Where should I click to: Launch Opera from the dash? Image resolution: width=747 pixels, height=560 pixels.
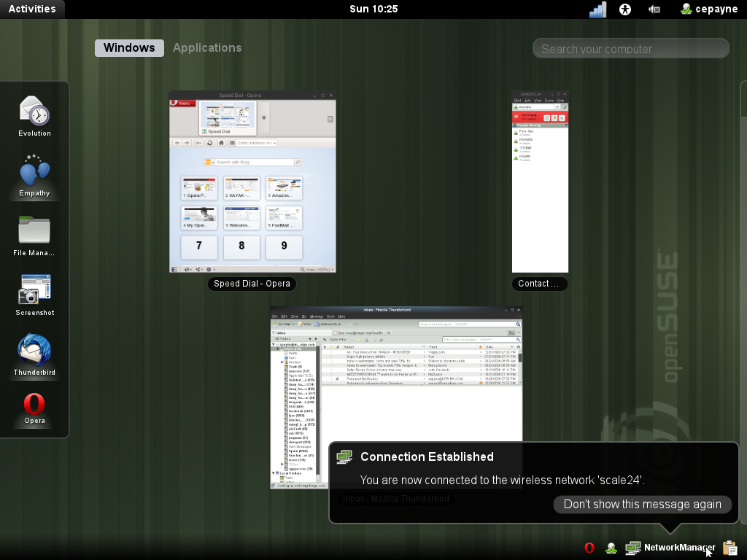point(34,405)
